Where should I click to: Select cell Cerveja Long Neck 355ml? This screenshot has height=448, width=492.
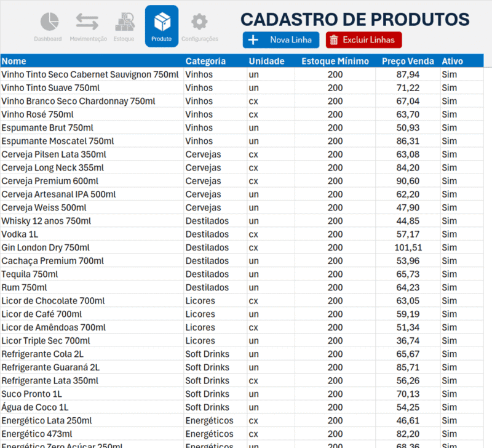point(92,167)
